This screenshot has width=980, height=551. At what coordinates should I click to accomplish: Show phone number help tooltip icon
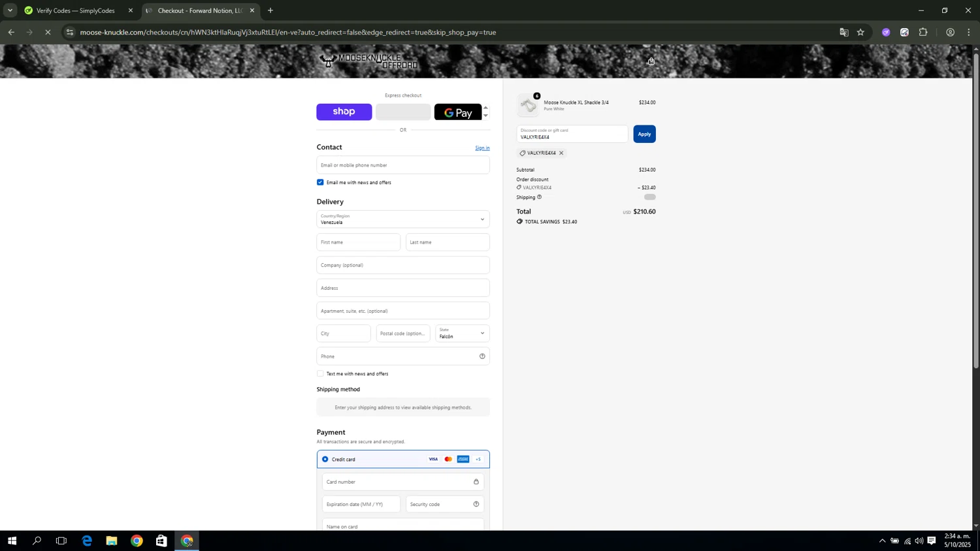482,356
